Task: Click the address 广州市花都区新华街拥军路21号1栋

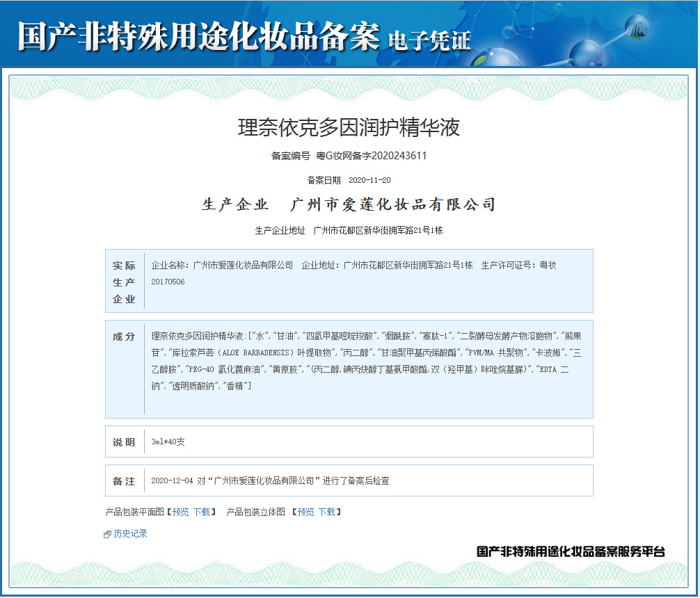Action: 378,230
